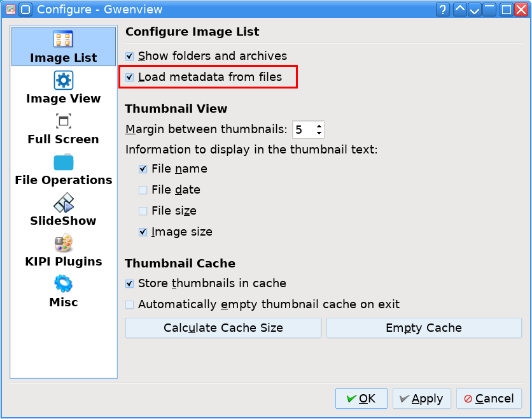Enable the File size checkbox
Screen dimensions: 532x419
pos(143,211)
